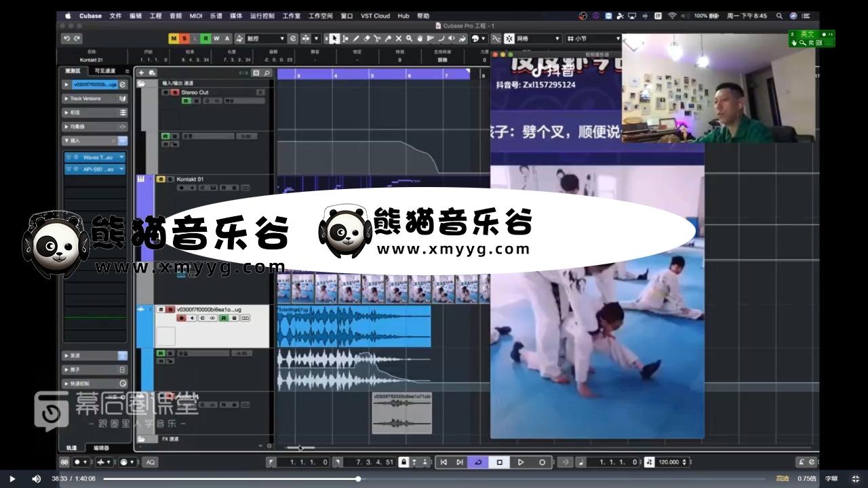Viewport: 868px width, 488px height.
Task: Redo the last action in Cubase toolbar
Action: point(77,39)
